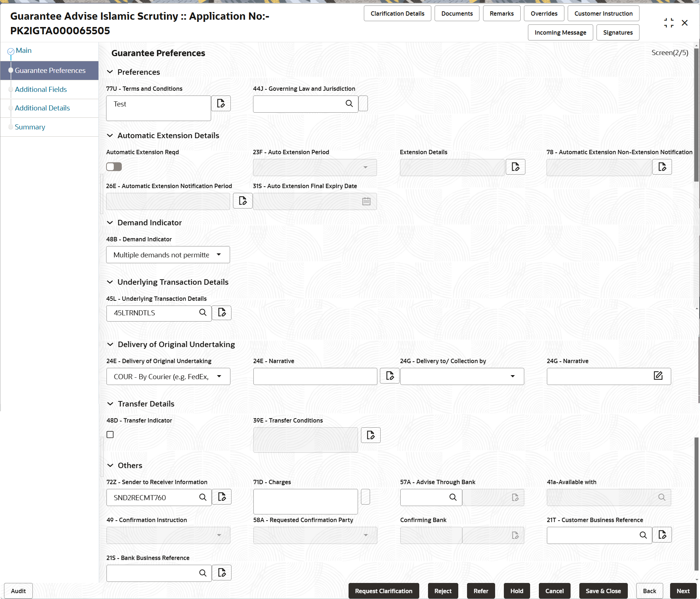700x599 pixels.
Task: Open Clarification Details
Action: (x=397, y=13)
